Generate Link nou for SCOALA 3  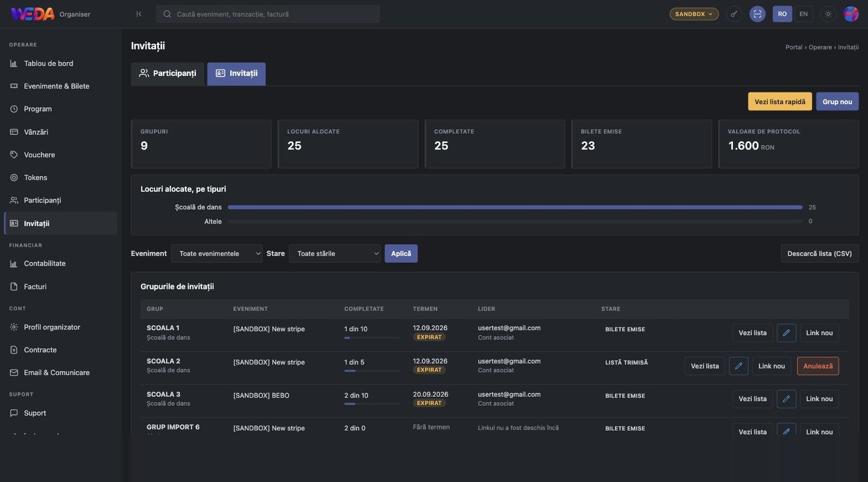(820, 399)
